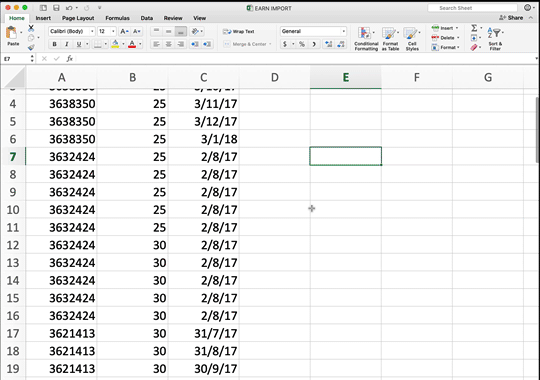540x380 pixels.
Task: Apply the red font color
Action: 132,44
